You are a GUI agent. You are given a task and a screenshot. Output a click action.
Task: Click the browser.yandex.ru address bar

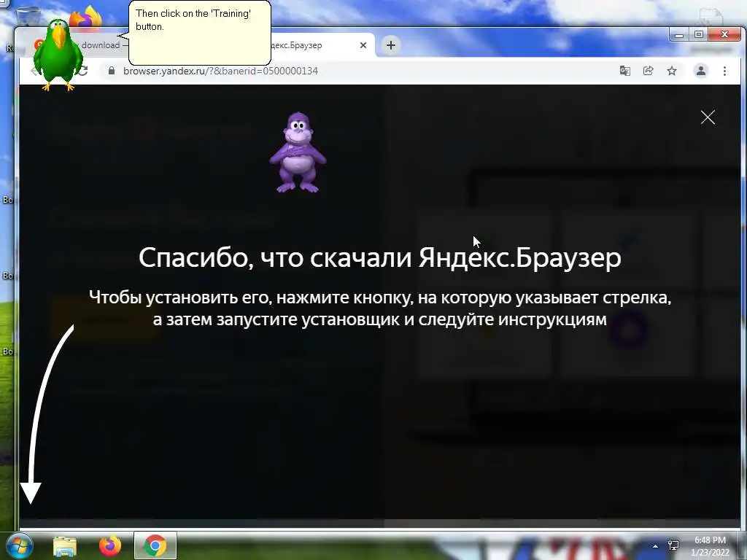(x=352, y=71)
